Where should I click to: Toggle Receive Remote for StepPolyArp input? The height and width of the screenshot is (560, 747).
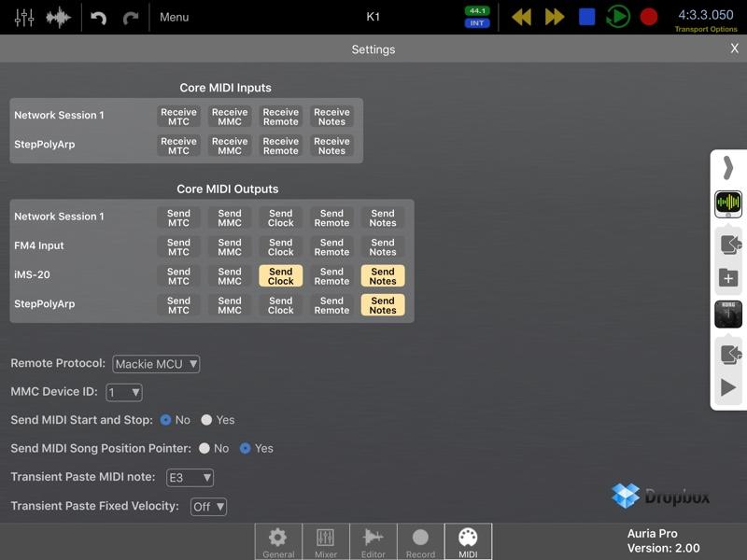(281, 146)
